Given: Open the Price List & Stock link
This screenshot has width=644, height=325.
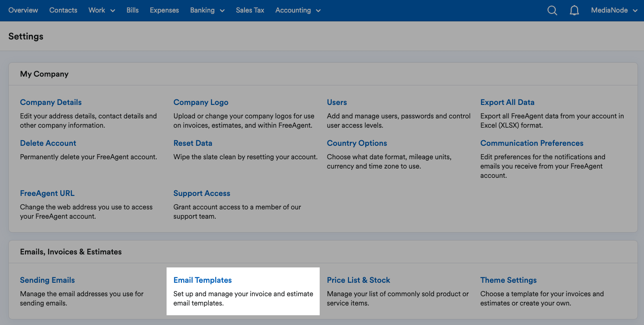Looking at the screenshot, I should pos(358,280).
